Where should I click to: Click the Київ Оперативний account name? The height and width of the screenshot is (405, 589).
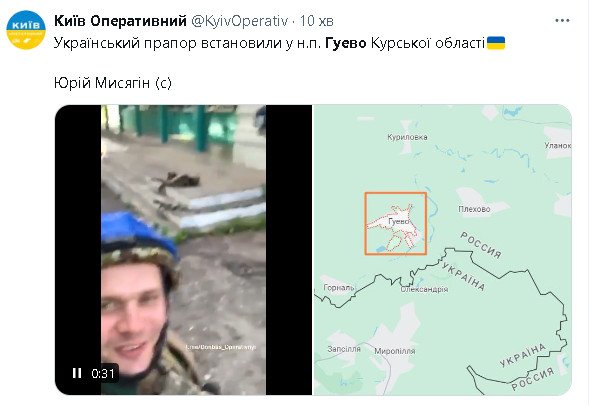120,21
